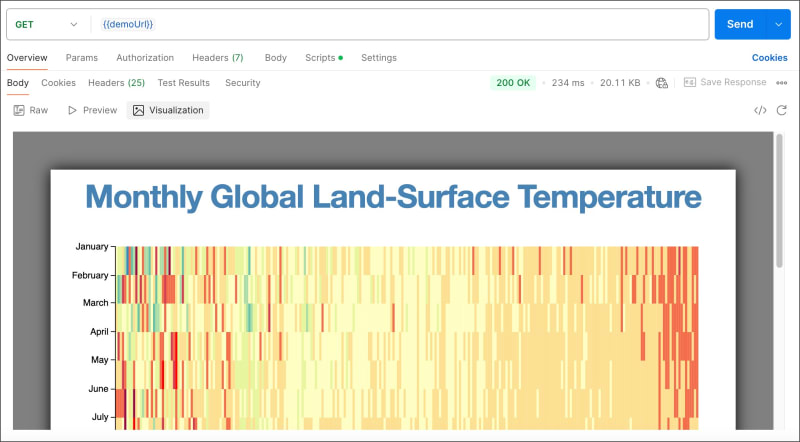Open the Authorization tab

(145, 58)
